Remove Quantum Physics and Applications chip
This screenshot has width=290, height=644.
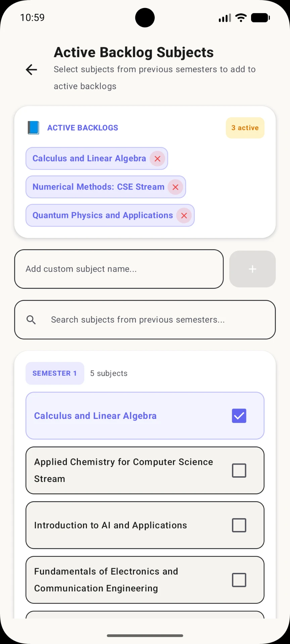(184, 216)
